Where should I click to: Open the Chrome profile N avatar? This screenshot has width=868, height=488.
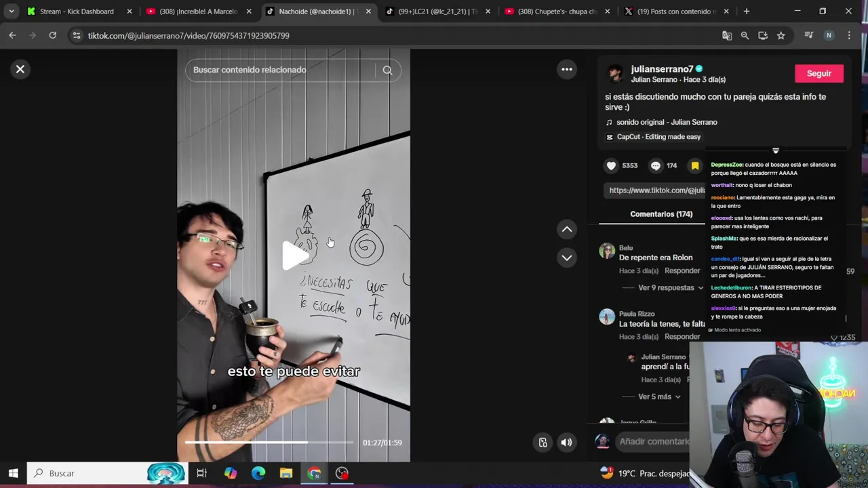(829, 35)
